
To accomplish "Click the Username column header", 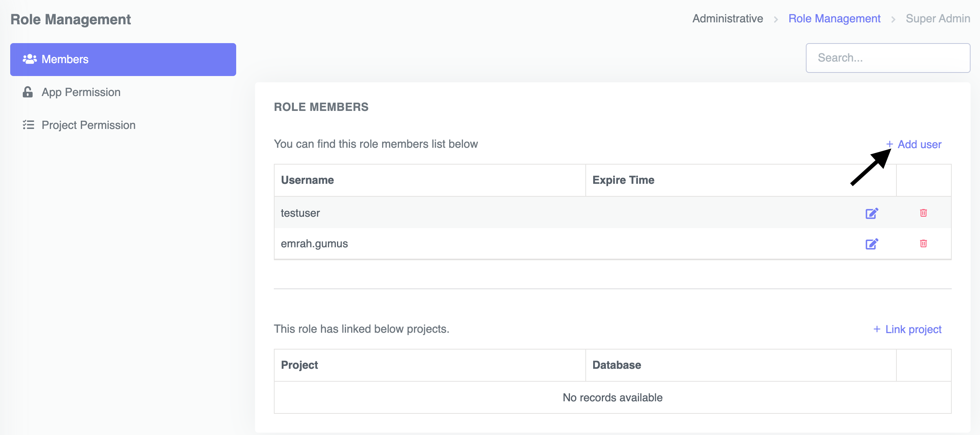I will (307, 180).
